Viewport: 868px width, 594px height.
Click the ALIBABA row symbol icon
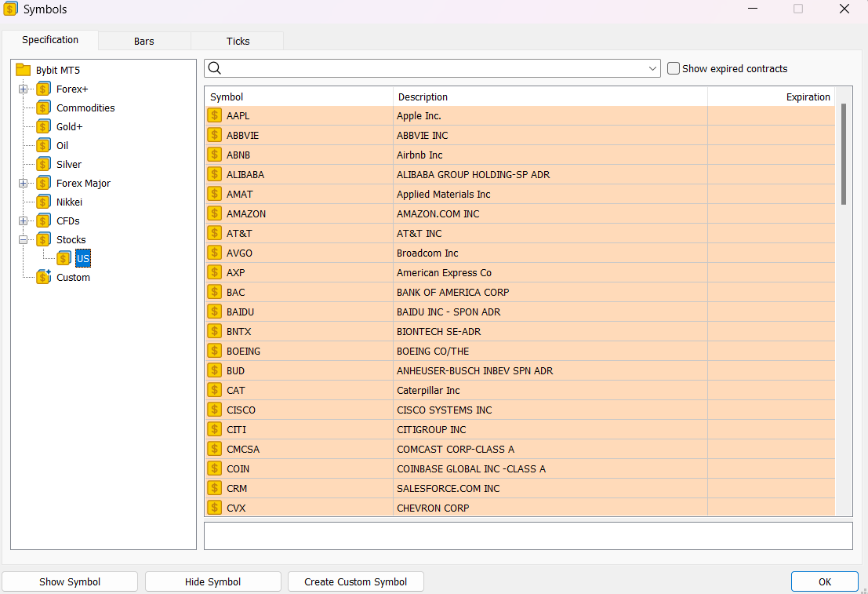[x=214, y=174]
